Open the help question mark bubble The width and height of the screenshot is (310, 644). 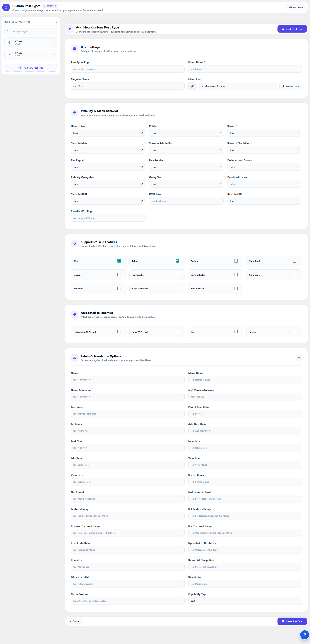click(304, 635)
